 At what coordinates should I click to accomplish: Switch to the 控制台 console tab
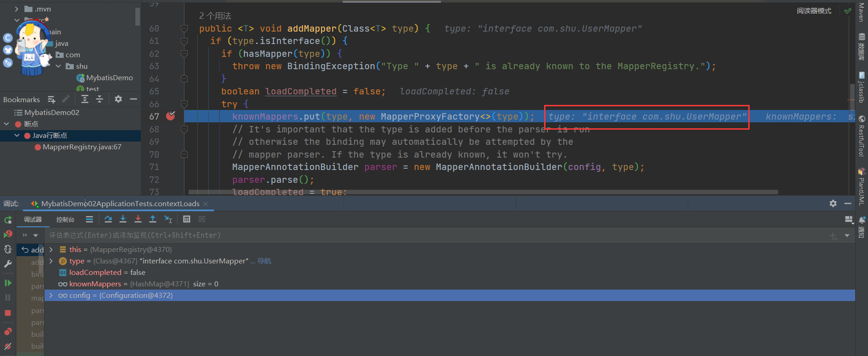(x=65, y=219)
